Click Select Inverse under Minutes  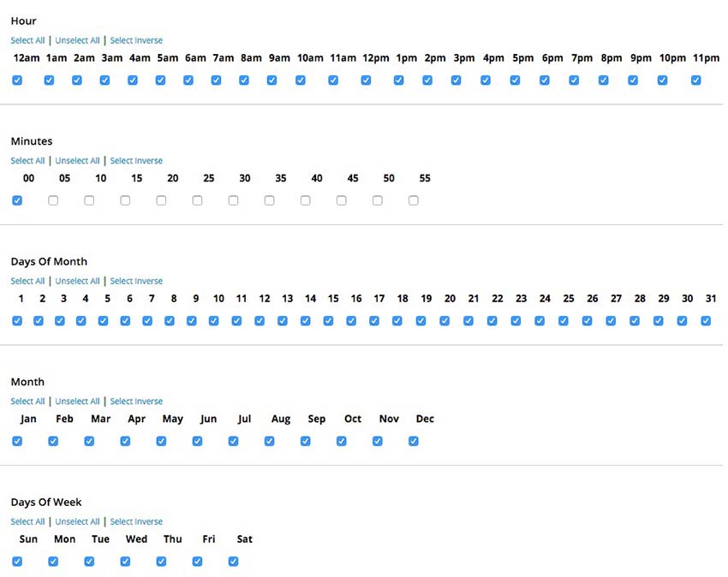coord(136,161)
